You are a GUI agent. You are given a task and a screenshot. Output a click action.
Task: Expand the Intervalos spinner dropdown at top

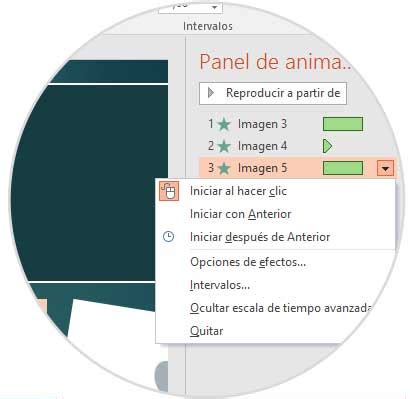[215, 7]
